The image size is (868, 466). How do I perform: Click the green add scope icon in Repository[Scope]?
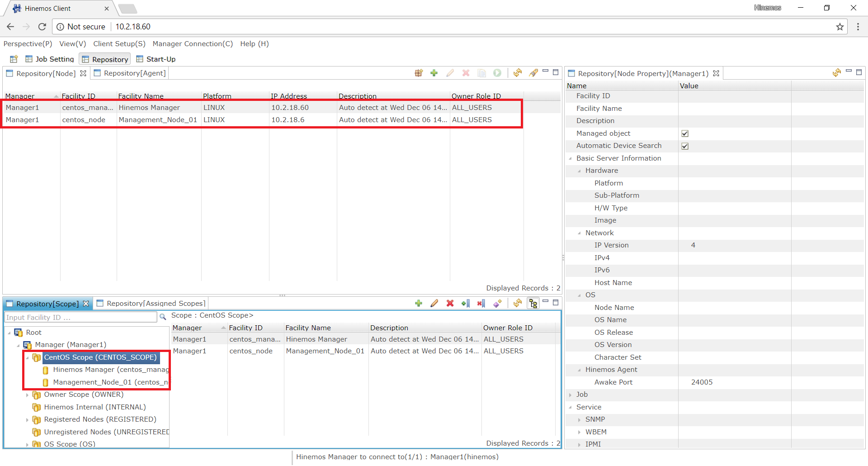(x=419, y=303)
